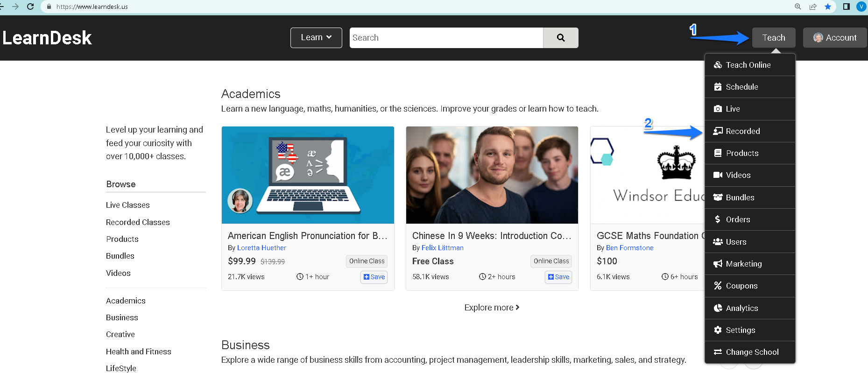This screenshot has width=868, height=373.
Task: Click Explore more link
Action: tap(492, 308)
